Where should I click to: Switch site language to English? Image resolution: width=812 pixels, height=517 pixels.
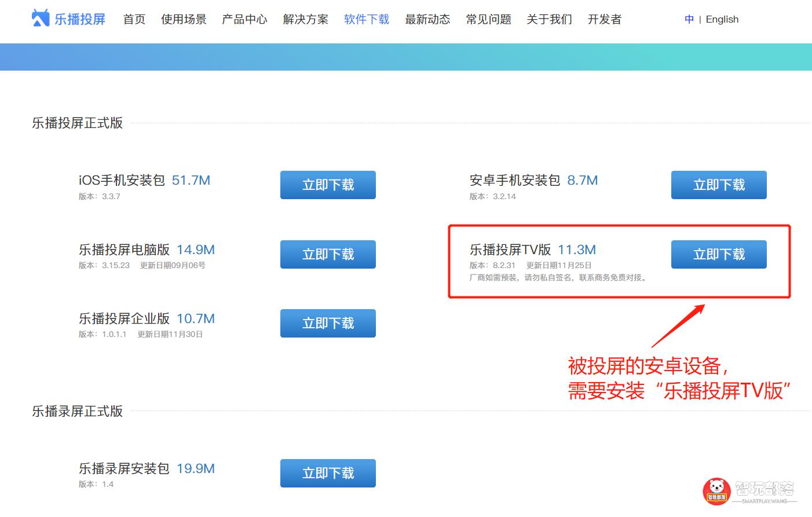tap(722, 19)
